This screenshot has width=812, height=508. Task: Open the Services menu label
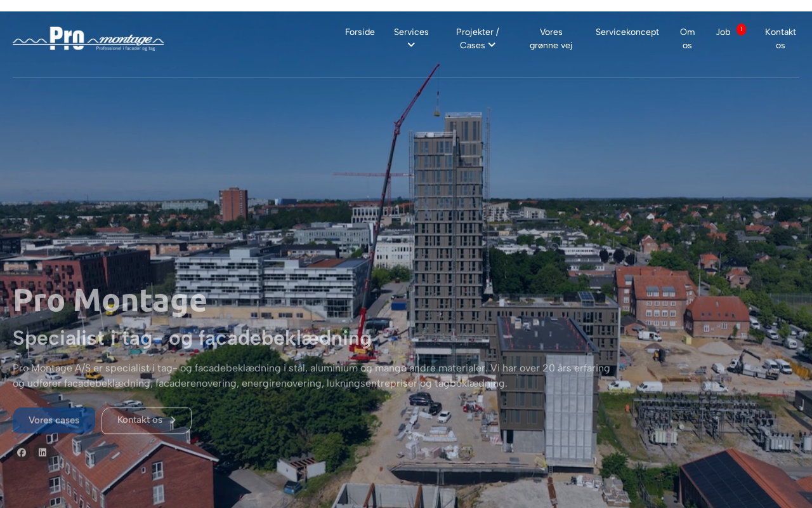click(x=411, y=32)
